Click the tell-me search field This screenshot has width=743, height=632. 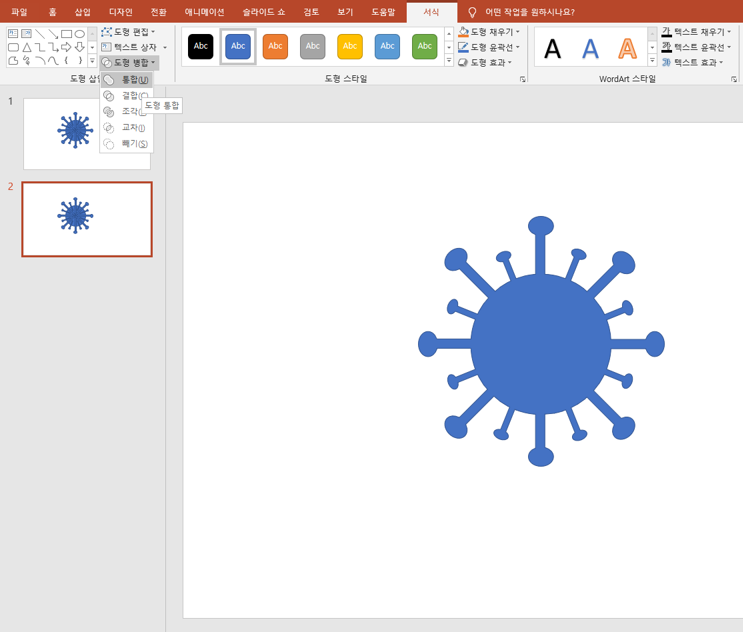point(530,12)
